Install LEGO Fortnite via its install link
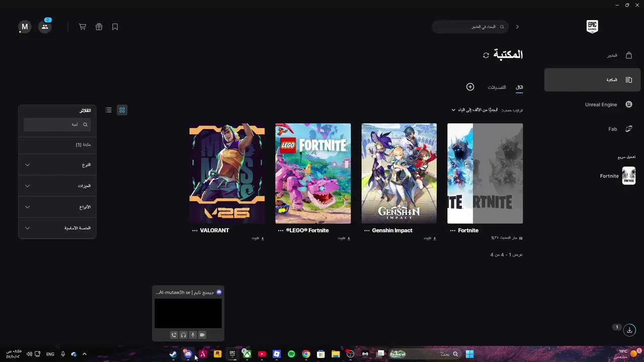 tap(344, 238)
